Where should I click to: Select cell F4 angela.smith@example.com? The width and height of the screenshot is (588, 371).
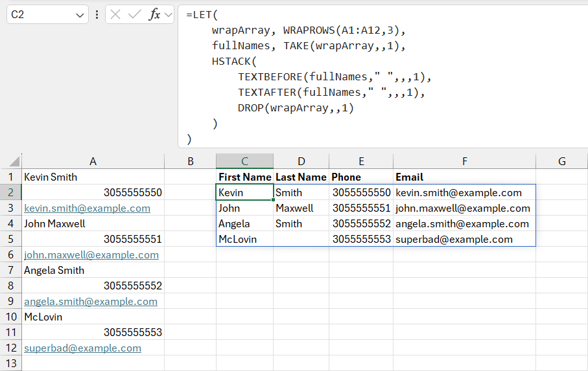point(465,223)
